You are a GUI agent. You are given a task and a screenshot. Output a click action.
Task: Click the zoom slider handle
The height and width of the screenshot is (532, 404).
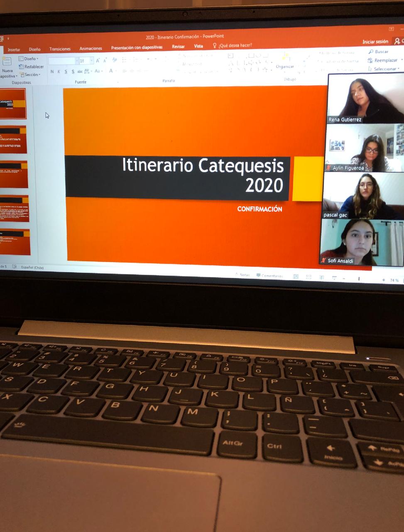(359, 279)
